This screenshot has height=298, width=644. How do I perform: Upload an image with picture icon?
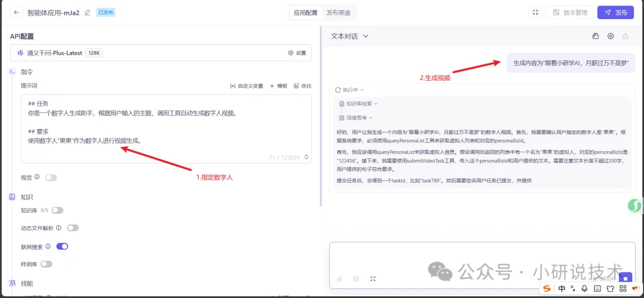point(356,279)
